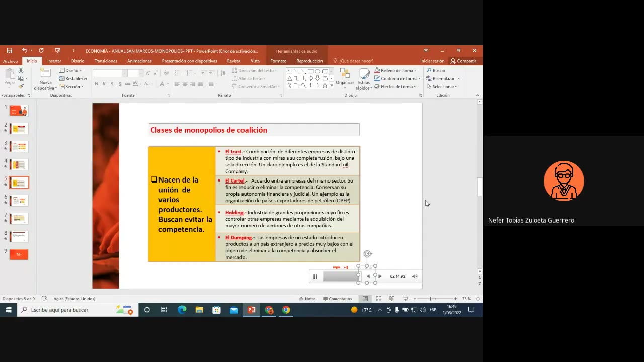Image resolution: width=644 pixels, height=362 pixels.
Task: Open the Presentación con diapositivas tab
Action: point(190,61)
